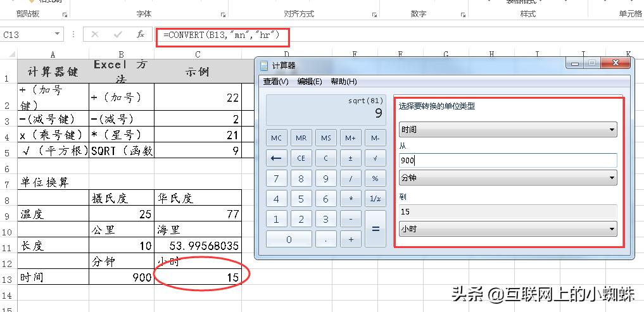Click the M- memory subtract key
Viewport: 644px width, 312px height.
[376, 138]
